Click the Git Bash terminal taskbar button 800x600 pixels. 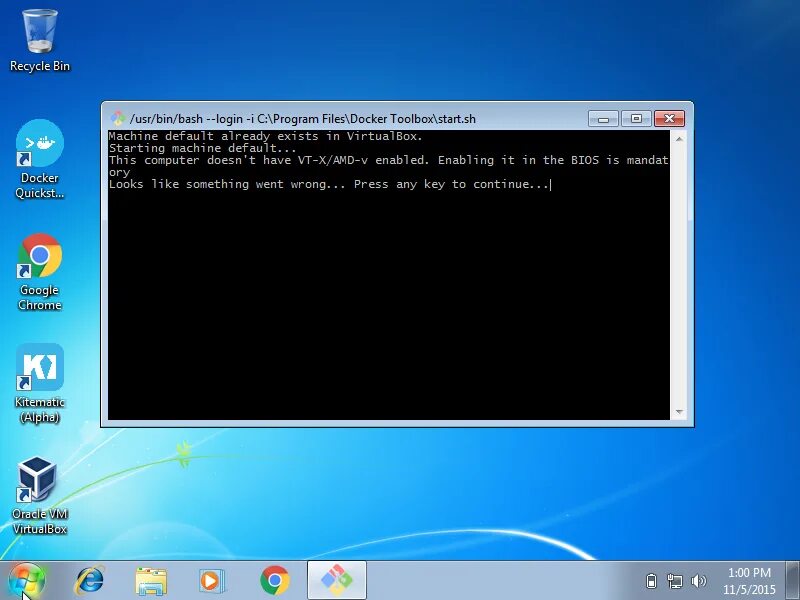pyautogui.click(x=337, y=580)
